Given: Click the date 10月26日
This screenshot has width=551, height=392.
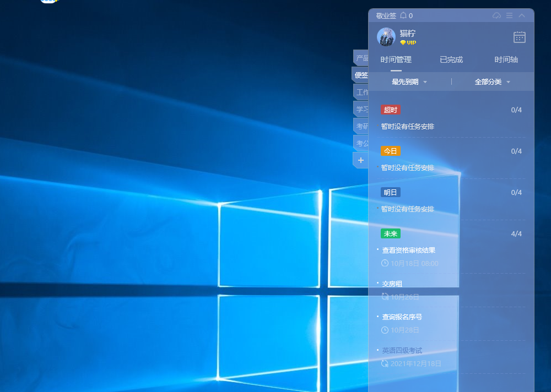Looking at the screenshot, I should [x=405, y=297].
